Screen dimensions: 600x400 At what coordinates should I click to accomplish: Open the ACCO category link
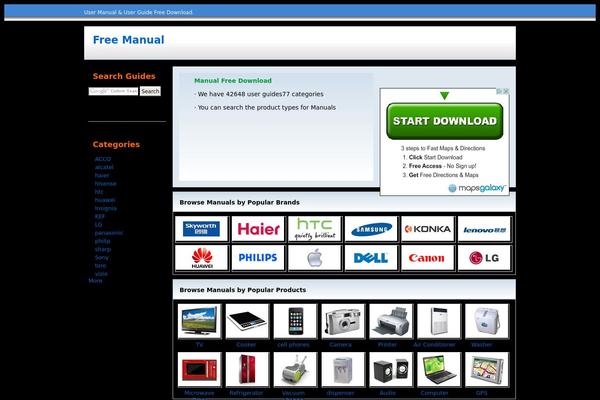coord(103,159)
